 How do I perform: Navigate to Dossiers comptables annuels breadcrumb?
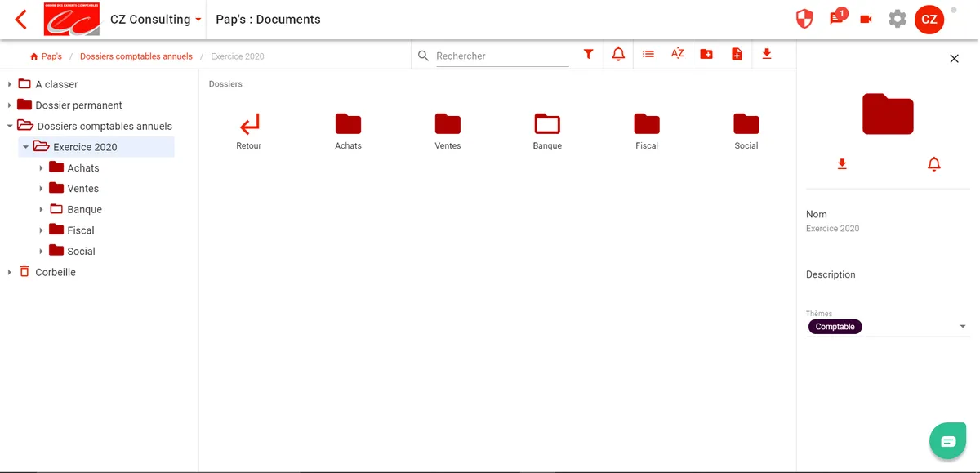[136, 56]
